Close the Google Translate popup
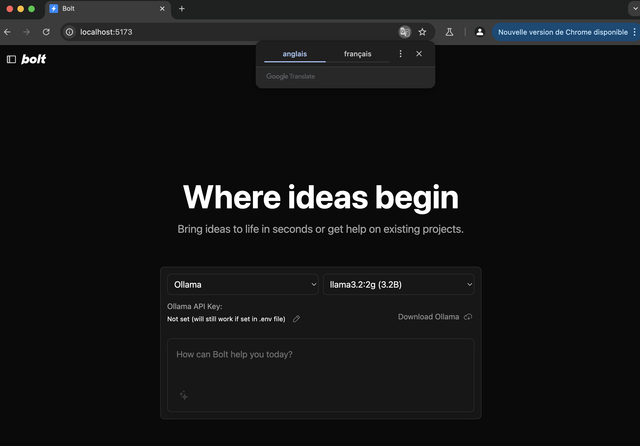 coord(419,54)
